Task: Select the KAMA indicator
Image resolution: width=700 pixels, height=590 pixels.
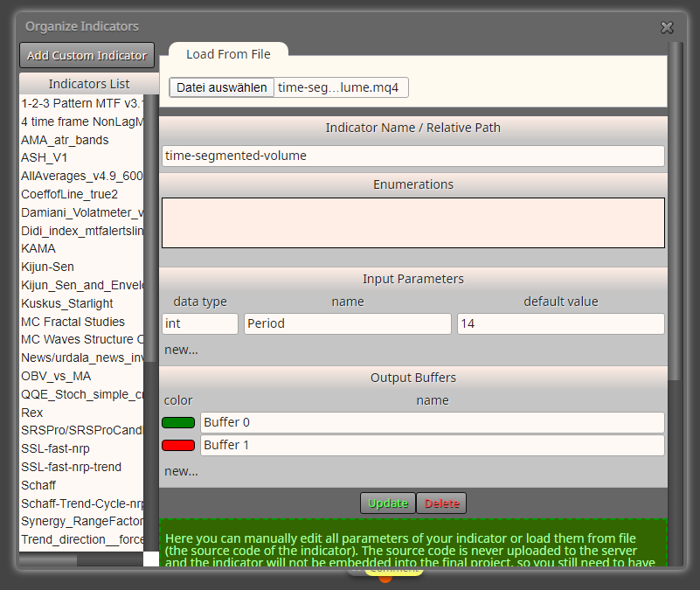Action: 81,248
